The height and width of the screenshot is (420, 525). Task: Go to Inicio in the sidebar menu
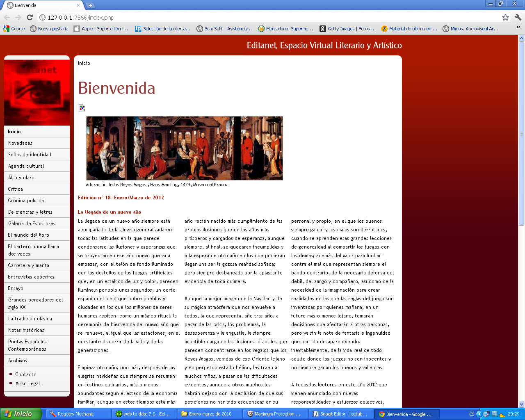coord(37,132)
